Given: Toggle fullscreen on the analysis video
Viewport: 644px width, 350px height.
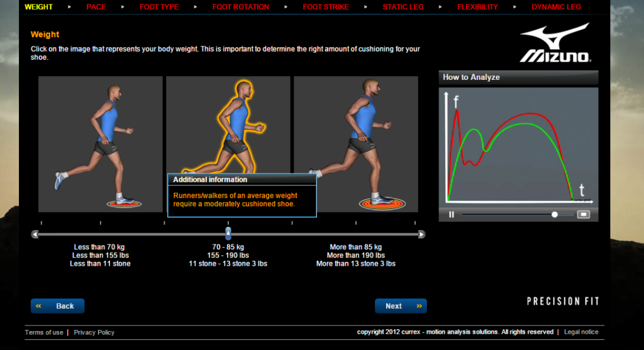Looking at the screenshot, I should 584,214.
